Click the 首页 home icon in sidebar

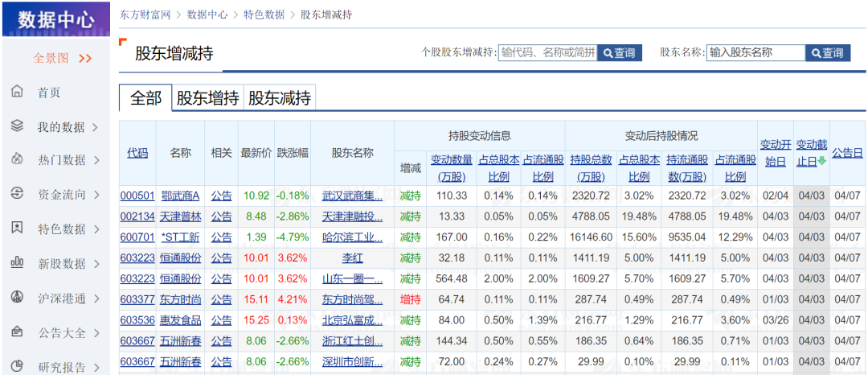[17, 92]
